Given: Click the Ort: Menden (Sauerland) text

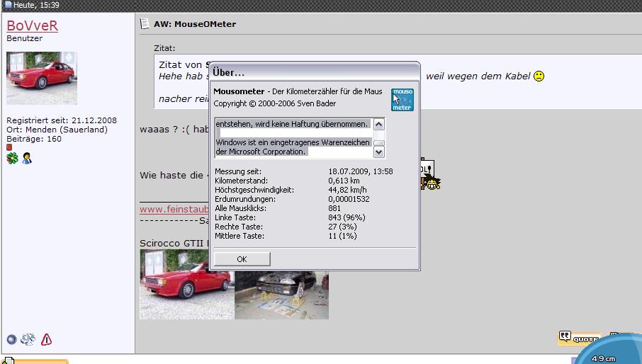Looking at the screenshot, I should click(57, 130).
